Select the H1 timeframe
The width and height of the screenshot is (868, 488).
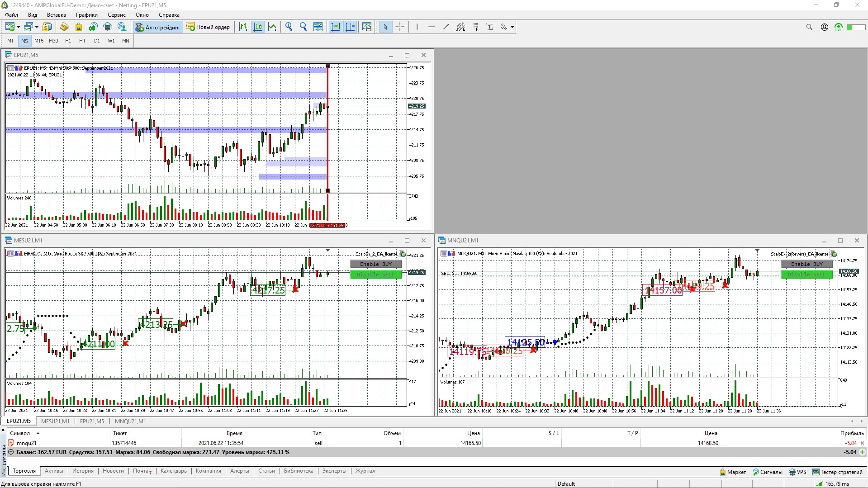click(x=68, y=41)
